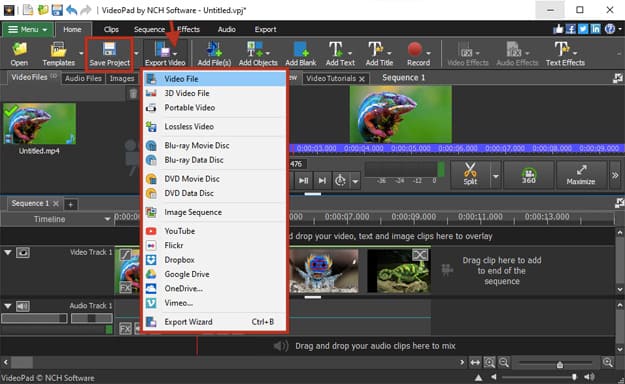Screen dimensions: 625x384
Task: Select Image Sequence export option
Action: pos(214,213)
